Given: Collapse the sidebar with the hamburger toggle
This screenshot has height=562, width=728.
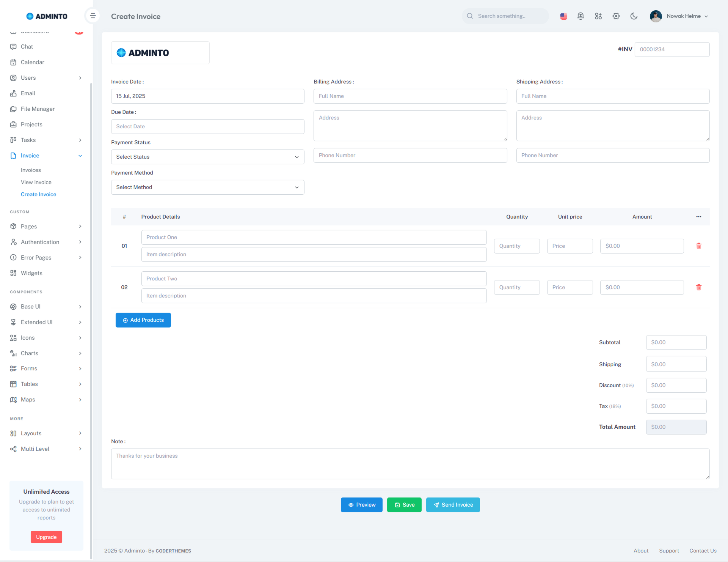Looking at the screenshot, I should pyautogui.click(x=93, y=16).
